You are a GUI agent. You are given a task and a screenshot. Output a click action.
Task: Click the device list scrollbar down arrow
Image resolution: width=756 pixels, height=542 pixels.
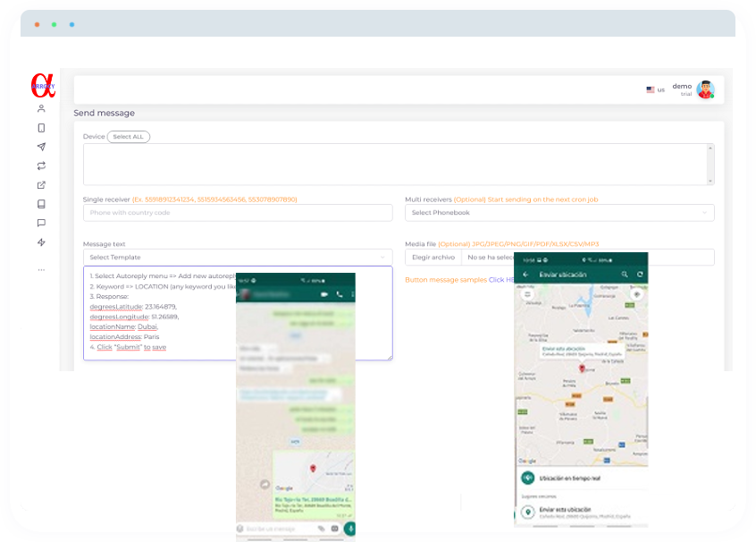coord(710,181)
